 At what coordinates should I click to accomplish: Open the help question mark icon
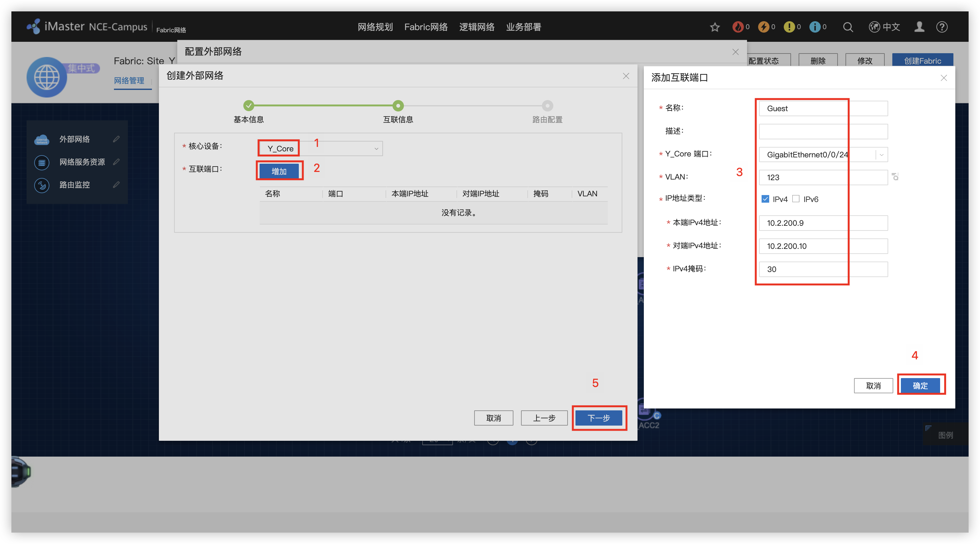pos(942,27)
